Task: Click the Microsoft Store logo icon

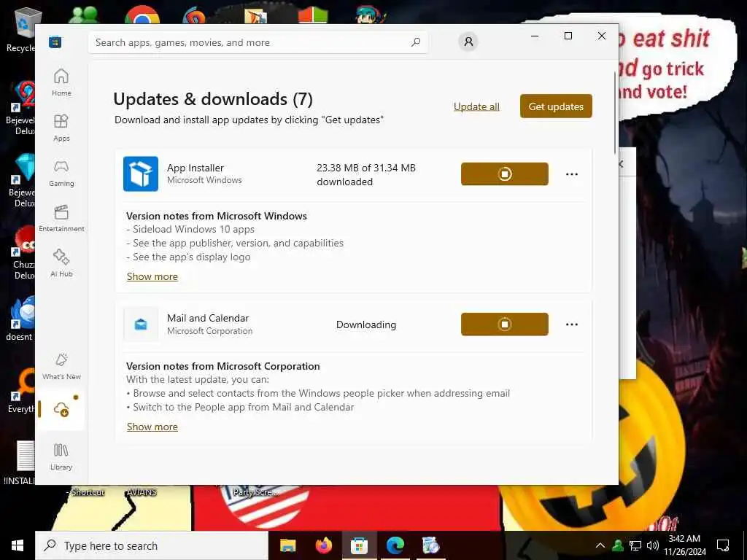Action: (55, 42)
